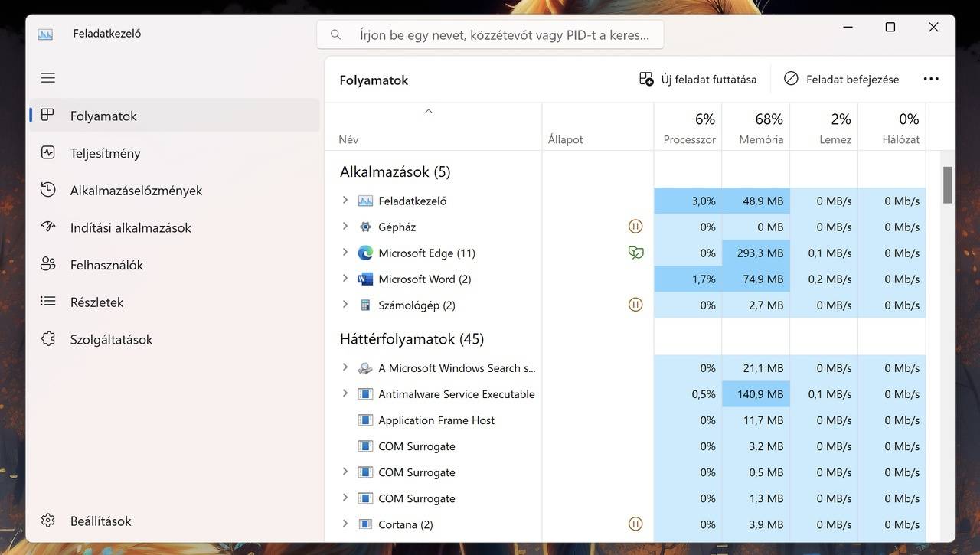
Task: Sort by the Lemez column header
Action: click(x=824, y=127)
